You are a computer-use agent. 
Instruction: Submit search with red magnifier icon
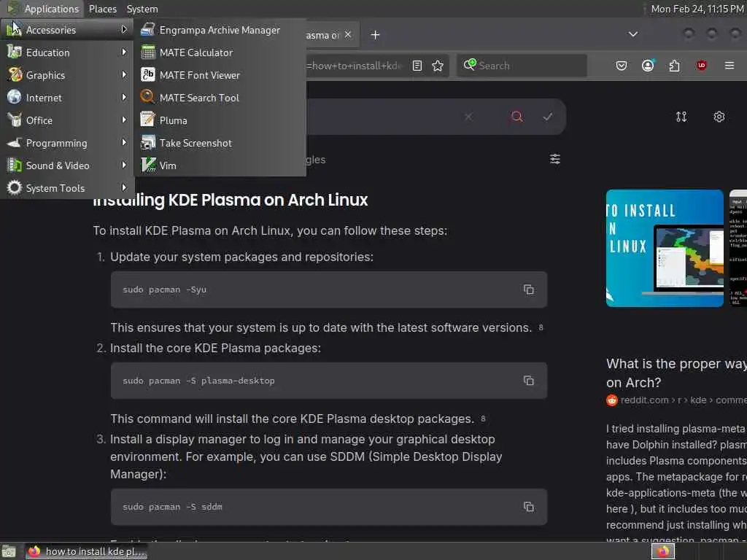tap(517, 117)
